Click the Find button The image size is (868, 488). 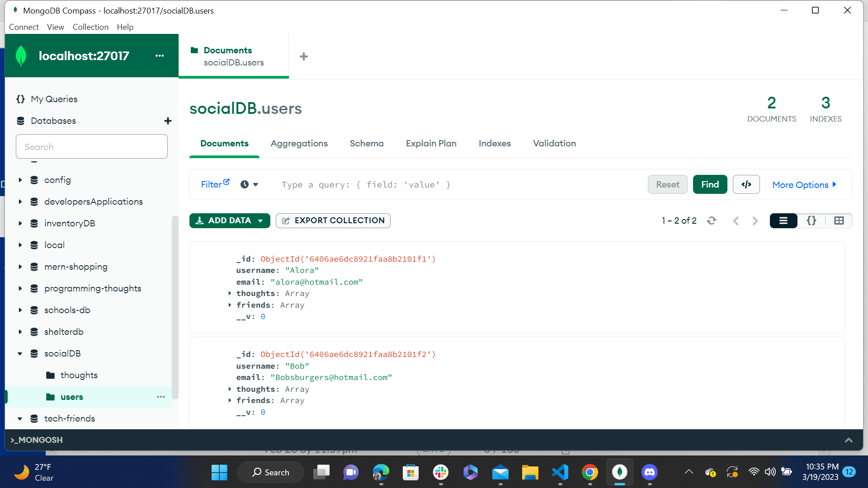click(710, 184)
